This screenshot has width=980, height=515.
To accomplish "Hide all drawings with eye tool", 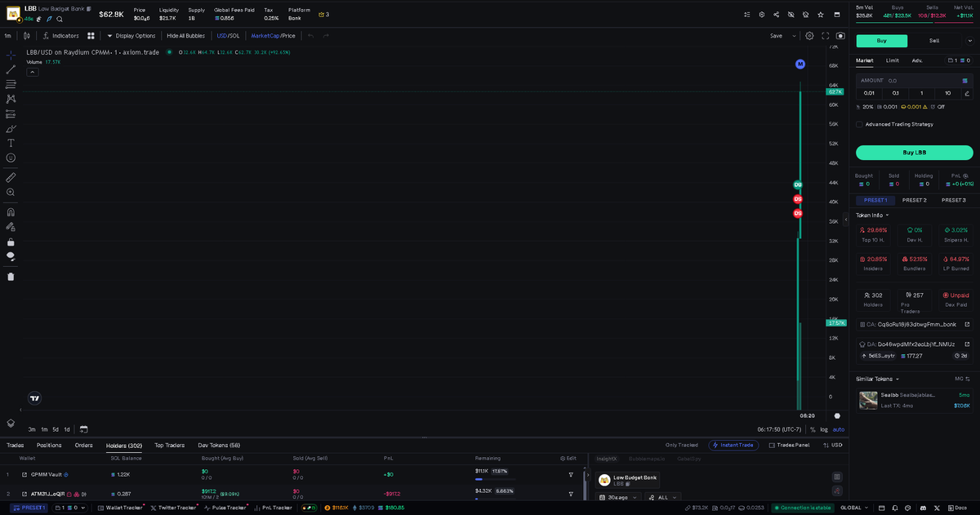I will pos(11,256).
